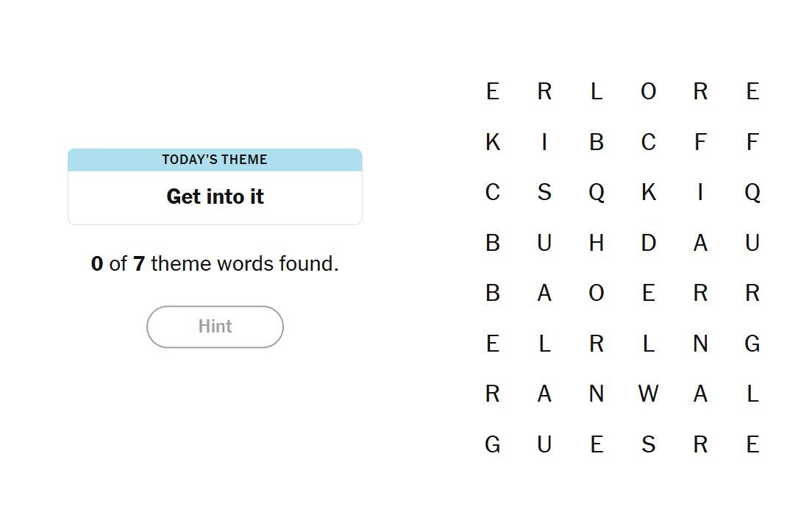
Task: Choose the letter S in the third row
Action: (544, 193)
